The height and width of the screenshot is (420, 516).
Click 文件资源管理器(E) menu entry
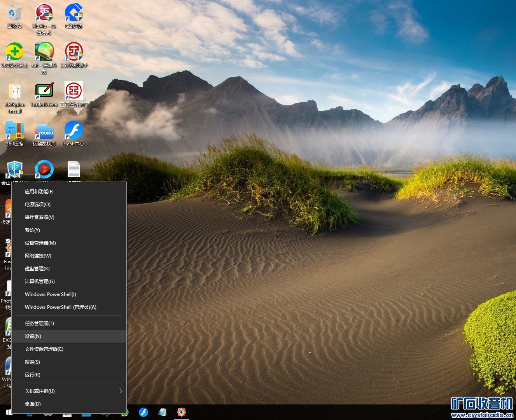[44, 349]
